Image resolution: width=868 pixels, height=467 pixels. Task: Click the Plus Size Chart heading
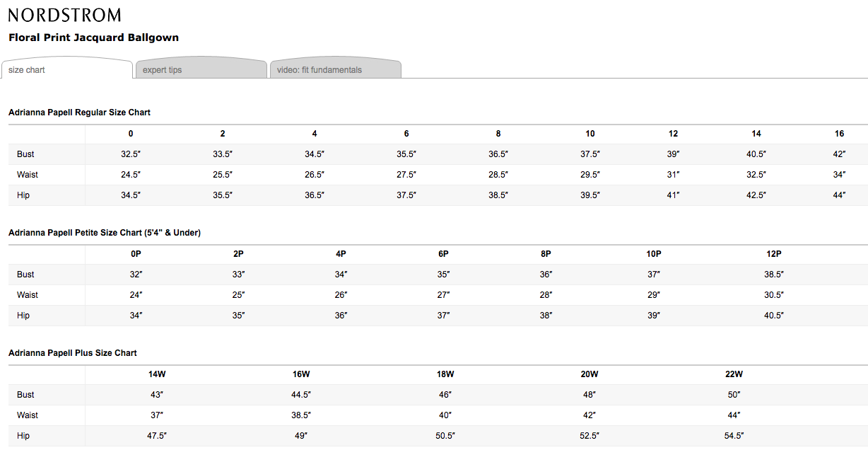coord(73,353)
